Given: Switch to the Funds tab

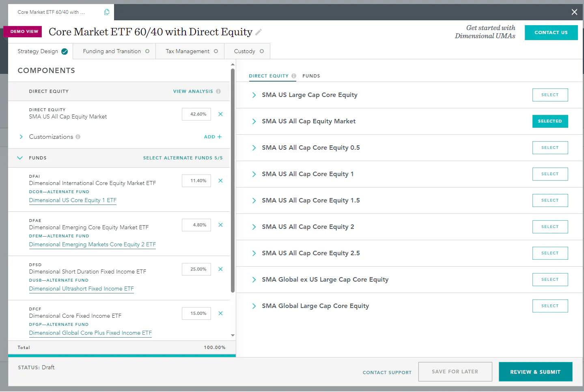Looking at the screenshot, I should pyautogui.click(x=311, y=76).
